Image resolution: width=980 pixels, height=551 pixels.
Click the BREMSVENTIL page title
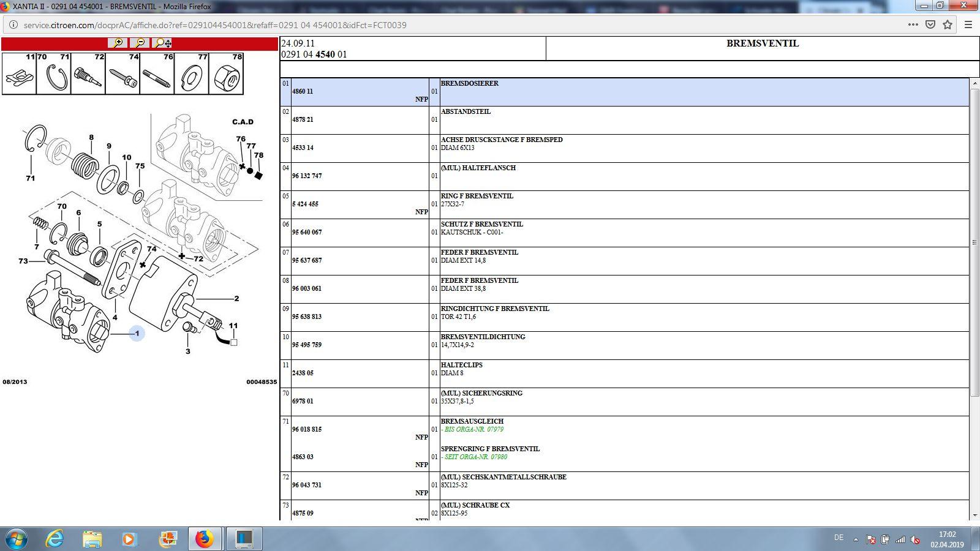click(x=763, y=43)
